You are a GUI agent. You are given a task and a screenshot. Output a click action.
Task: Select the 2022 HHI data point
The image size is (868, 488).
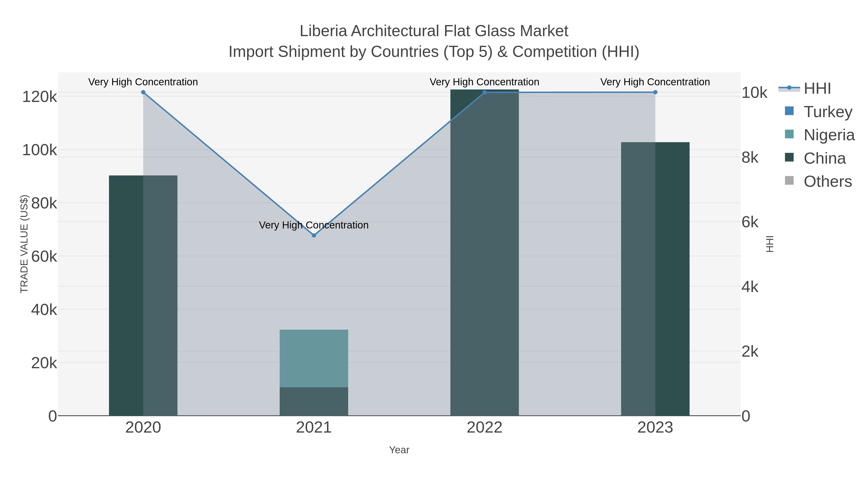click(485, 92)
